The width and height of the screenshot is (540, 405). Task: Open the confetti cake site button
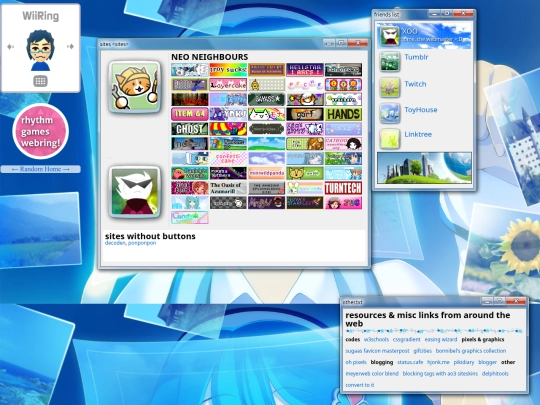point(228,158)
